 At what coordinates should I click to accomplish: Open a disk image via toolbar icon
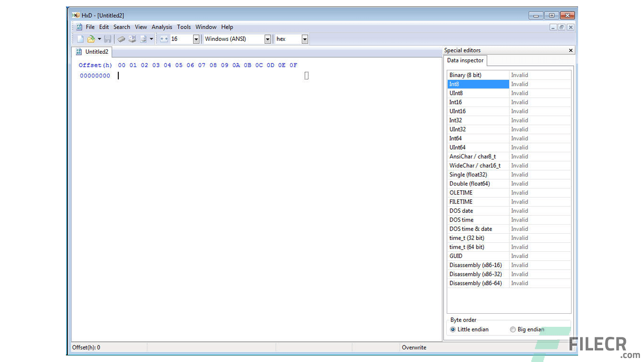point(144,39)
